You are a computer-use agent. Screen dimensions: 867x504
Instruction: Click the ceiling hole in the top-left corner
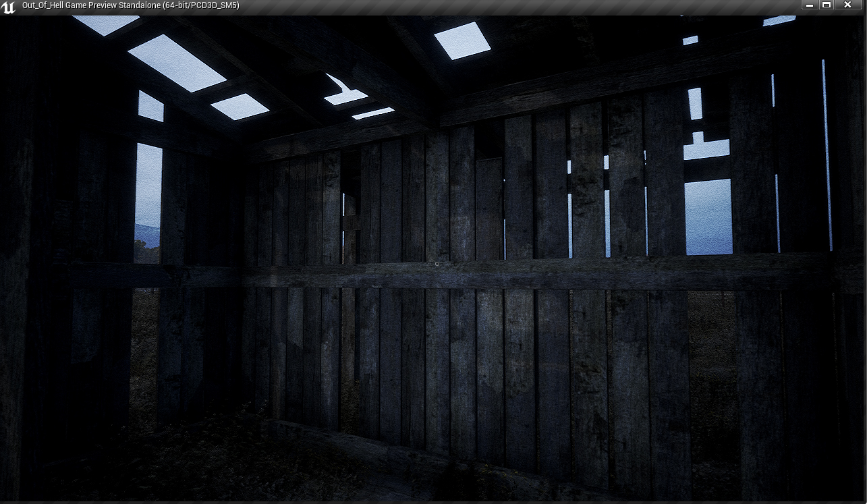pyautogui.click(x=105, y=24)
